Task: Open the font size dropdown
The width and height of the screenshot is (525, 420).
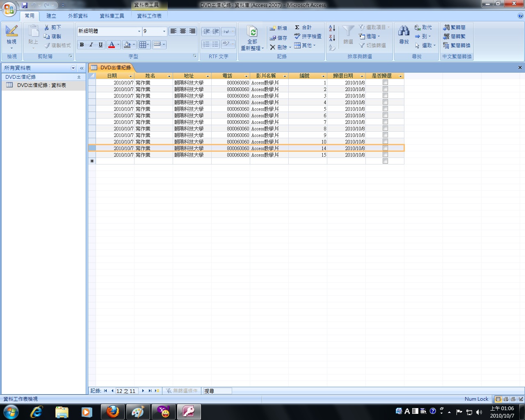Action: point(164,31)
